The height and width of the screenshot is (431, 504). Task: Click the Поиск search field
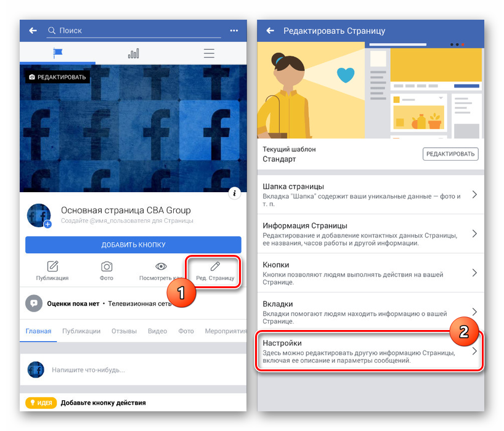click(x=133, y=31)
